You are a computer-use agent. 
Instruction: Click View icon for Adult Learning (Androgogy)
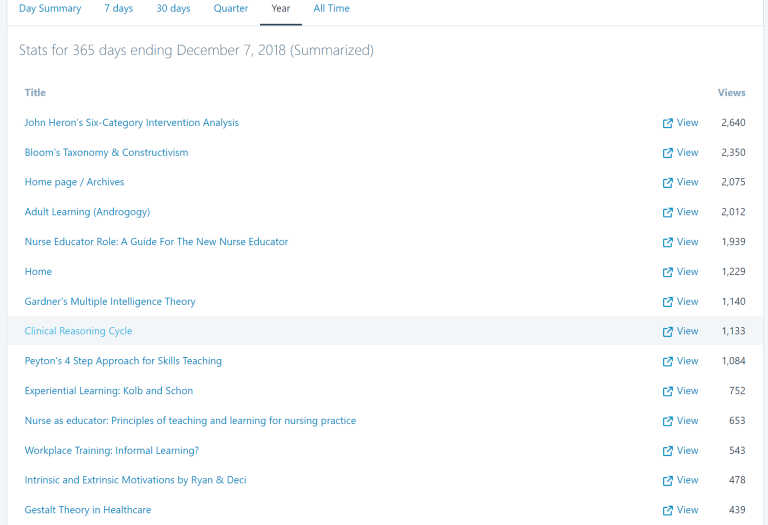click(668, 212)
